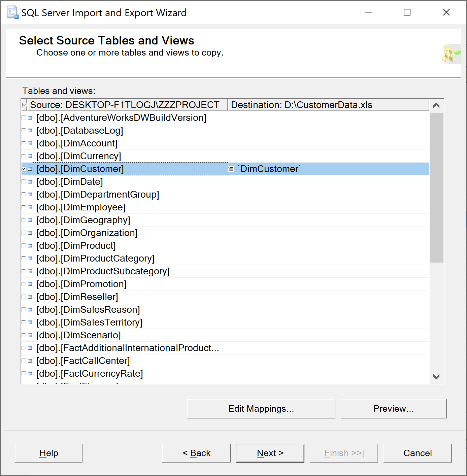467x476 pixels.
Task: Click the source table icon beside [dbo].[DimCustomer]
Action: tap(30, 169)
